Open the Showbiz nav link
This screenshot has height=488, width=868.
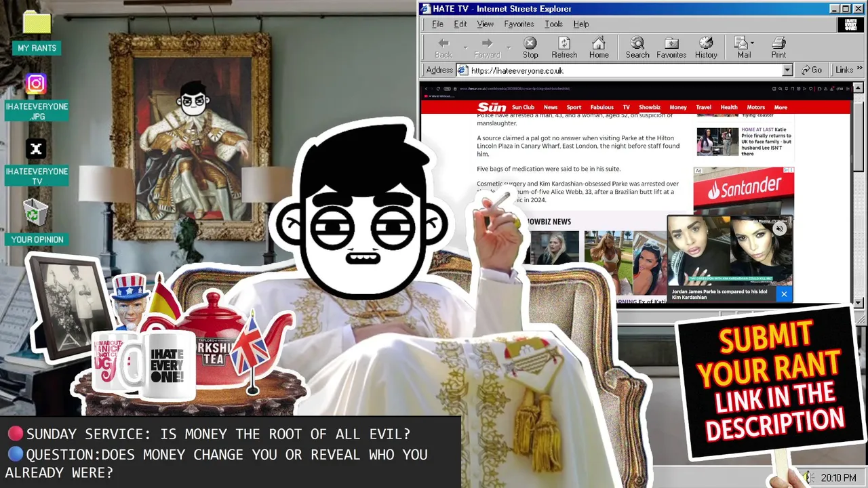(x=650, y=107)
